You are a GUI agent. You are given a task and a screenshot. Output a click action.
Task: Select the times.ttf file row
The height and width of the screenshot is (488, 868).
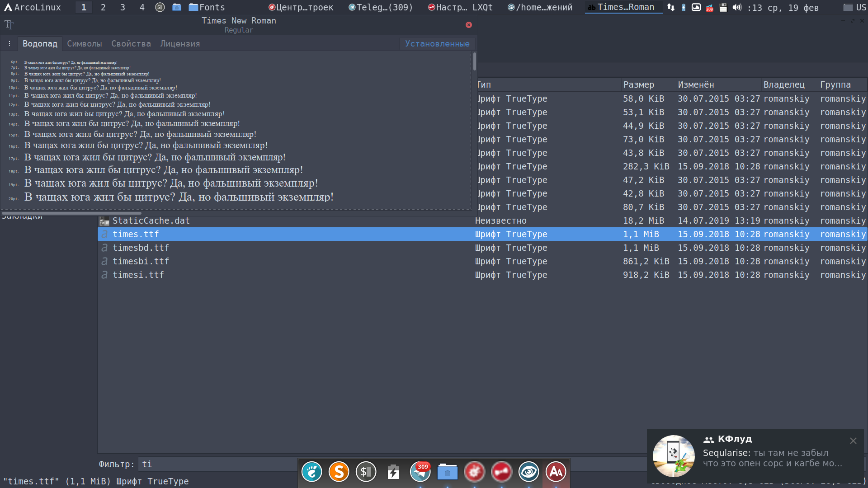(482, 234)
